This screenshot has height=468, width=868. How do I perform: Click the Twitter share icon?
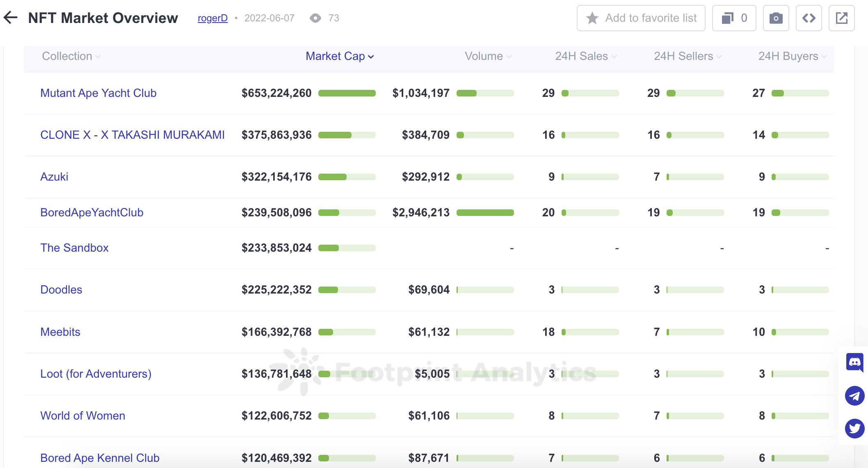click(854, 429)
